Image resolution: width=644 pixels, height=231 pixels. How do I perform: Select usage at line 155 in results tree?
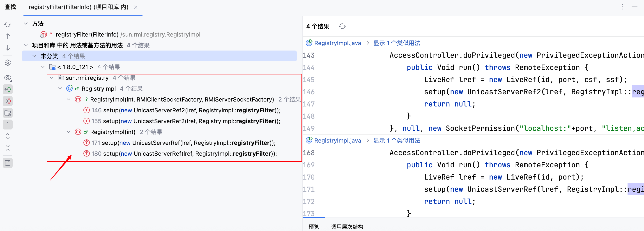[186, 121]
